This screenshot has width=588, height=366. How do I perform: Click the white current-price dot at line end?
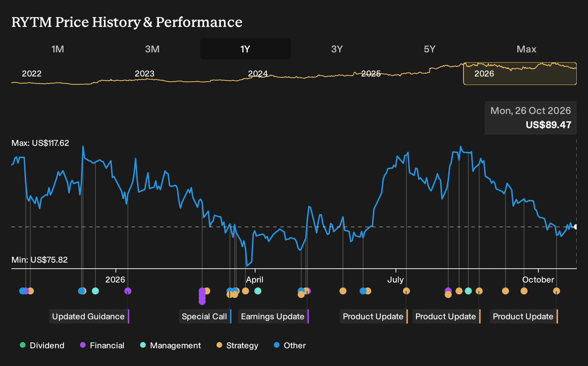[x=576, y=227]
